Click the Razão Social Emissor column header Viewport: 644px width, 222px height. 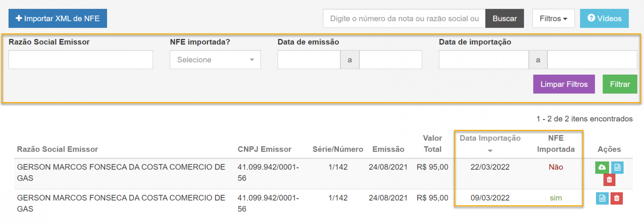(x=58, y=149)
